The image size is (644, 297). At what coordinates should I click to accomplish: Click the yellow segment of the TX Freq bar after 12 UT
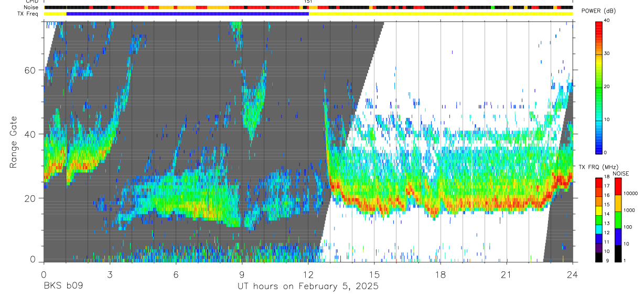tap(441, 14)
